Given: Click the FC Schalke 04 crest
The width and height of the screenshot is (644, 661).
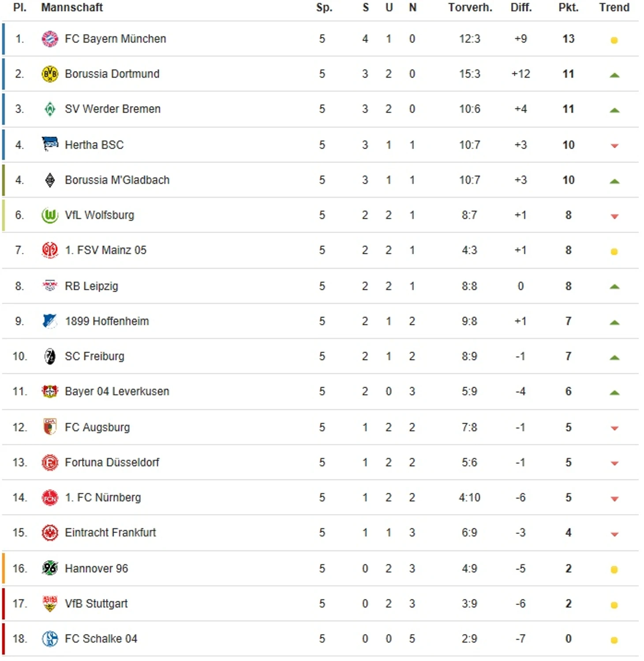Looking at the screenshot, I should 50,638.
